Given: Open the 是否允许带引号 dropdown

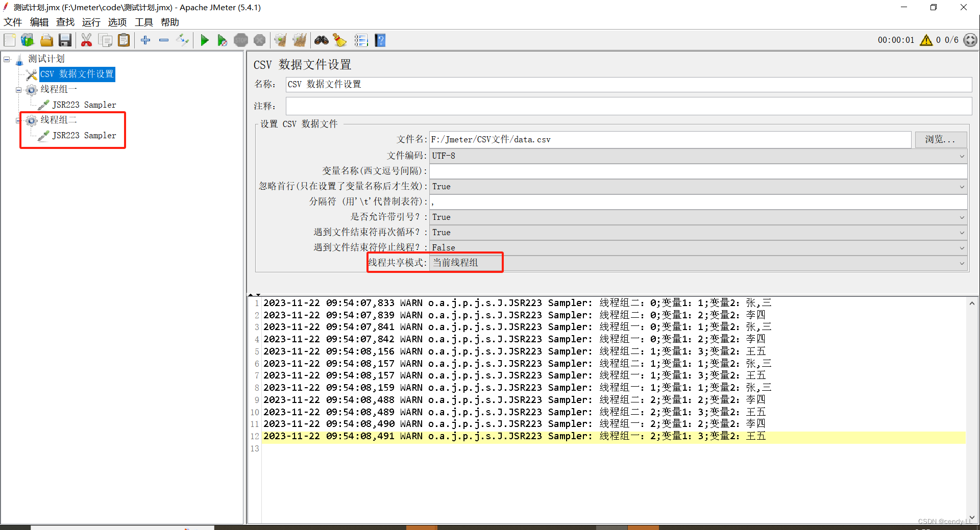Looking at the screenshot, I should (962, 217).
